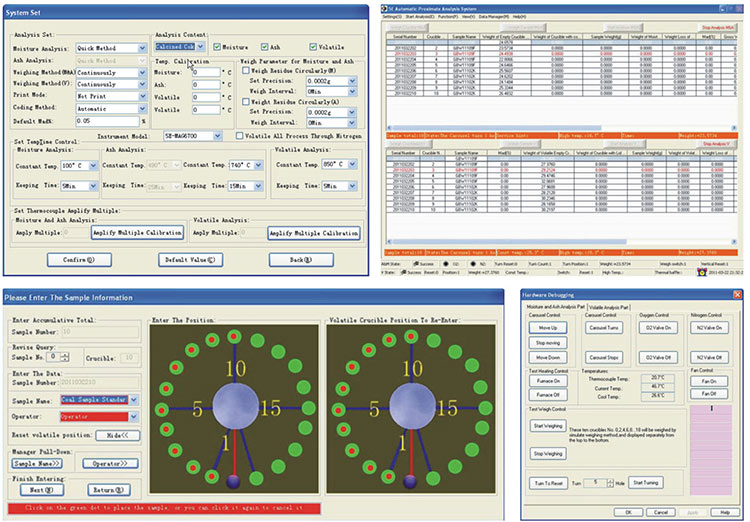Click lower table horizontal scrollbar

[561, 242]
